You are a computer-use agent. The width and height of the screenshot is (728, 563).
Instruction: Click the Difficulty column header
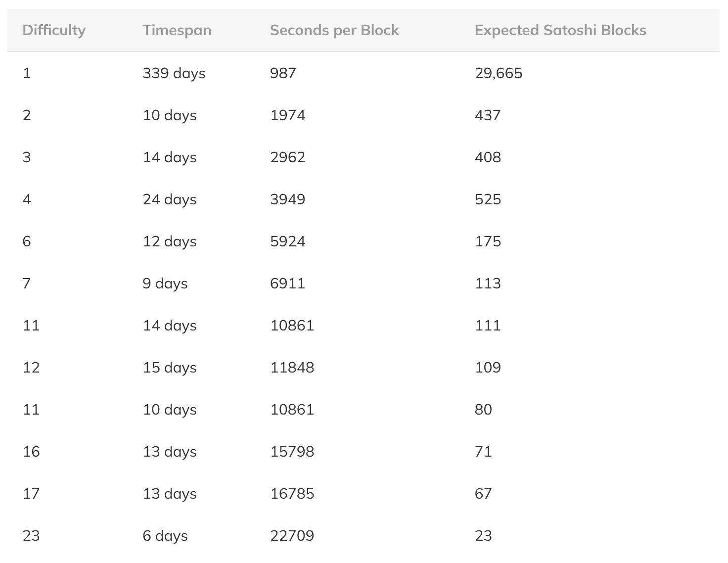click(x=54, y=30)
